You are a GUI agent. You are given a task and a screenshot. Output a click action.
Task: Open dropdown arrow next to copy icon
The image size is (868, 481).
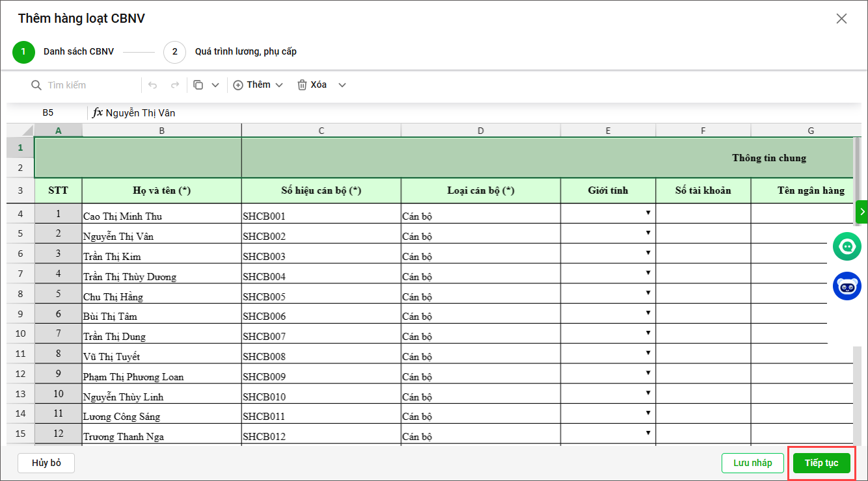tap(215, 85)
